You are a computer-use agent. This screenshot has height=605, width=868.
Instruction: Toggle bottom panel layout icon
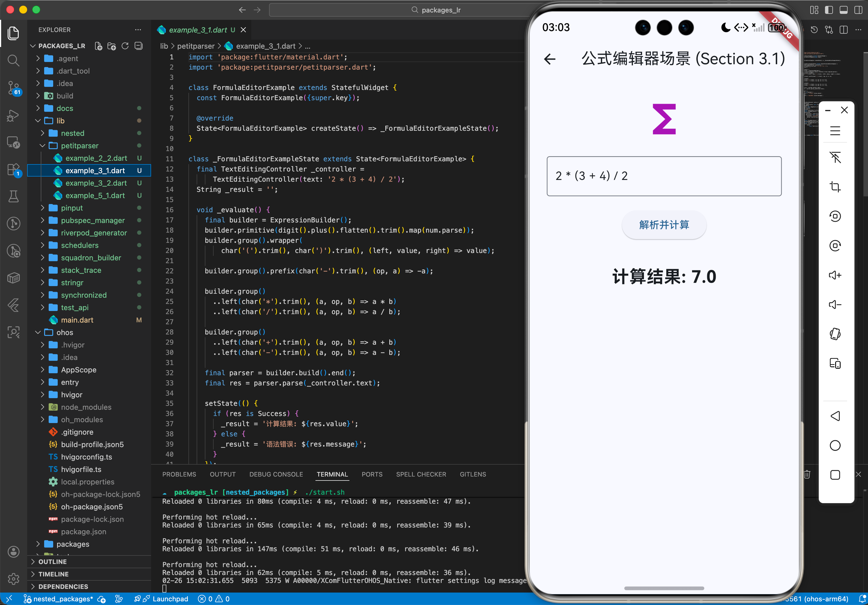pos(843,10)
